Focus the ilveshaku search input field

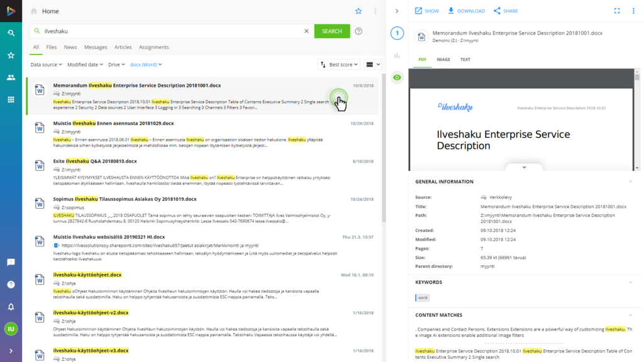172,31
